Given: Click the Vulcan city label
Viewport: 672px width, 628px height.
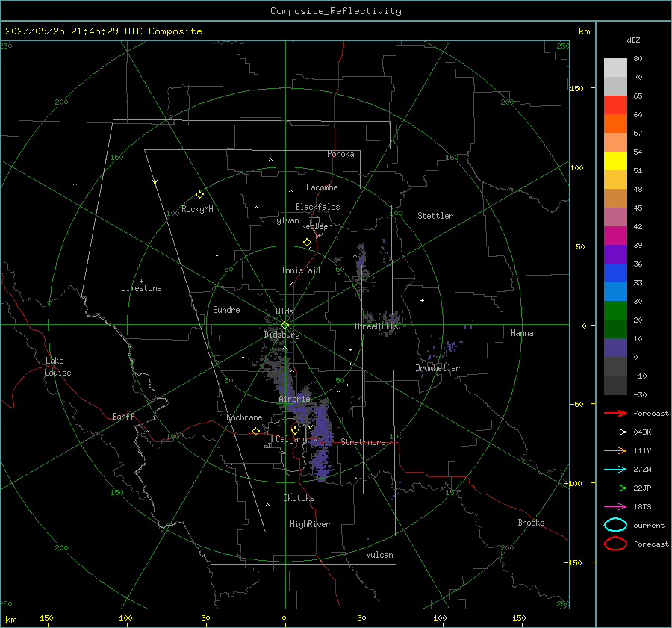Looking at the screenshot, I should point(379,555).
